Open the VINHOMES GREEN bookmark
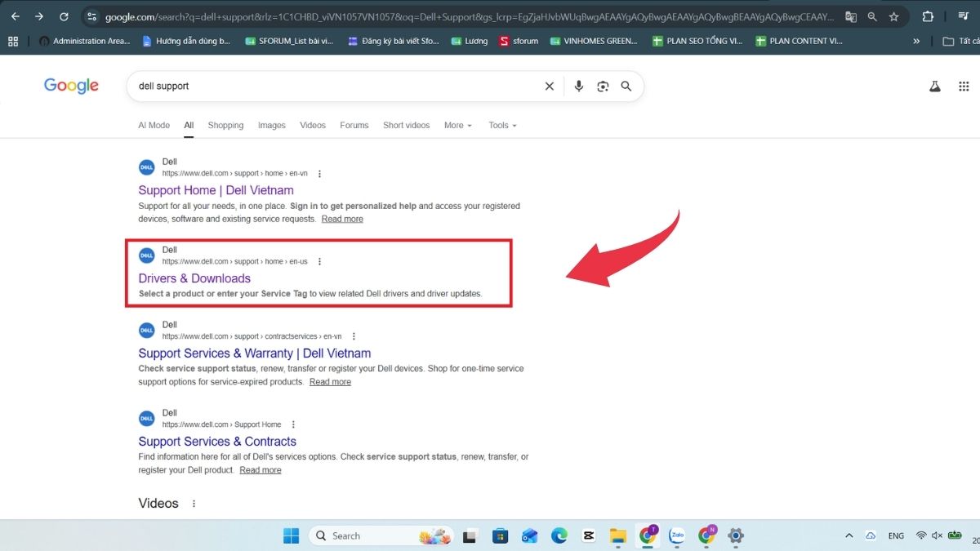980x551 pixels. tap(594, 41)
